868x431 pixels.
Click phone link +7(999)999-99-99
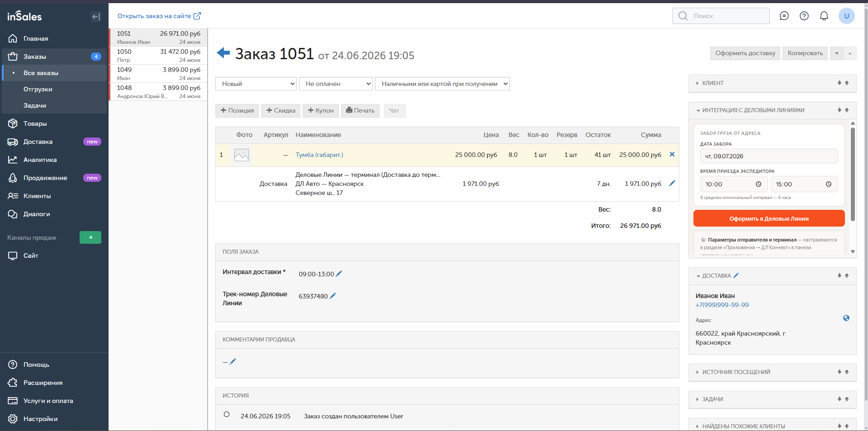tap(722, 305)
